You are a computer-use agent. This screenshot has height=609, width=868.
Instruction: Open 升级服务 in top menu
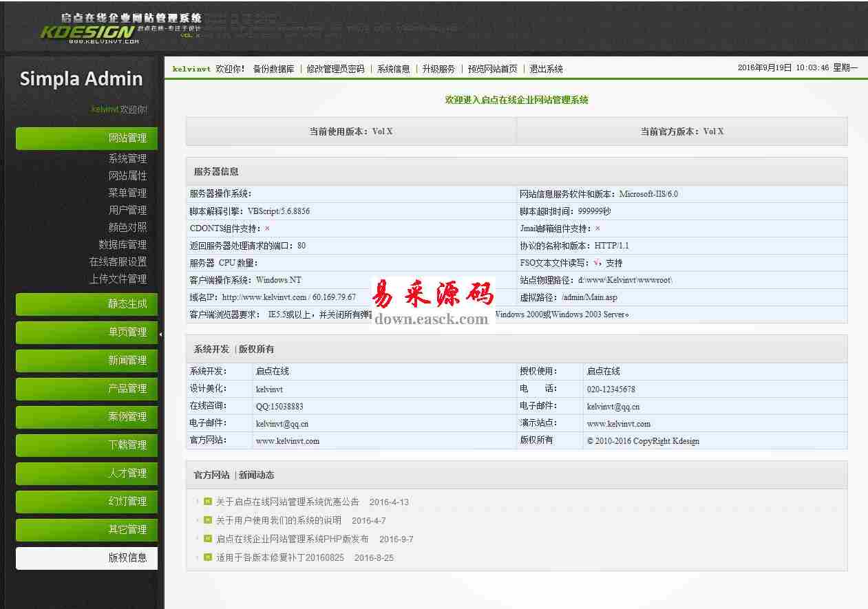[x=438, y=69]
